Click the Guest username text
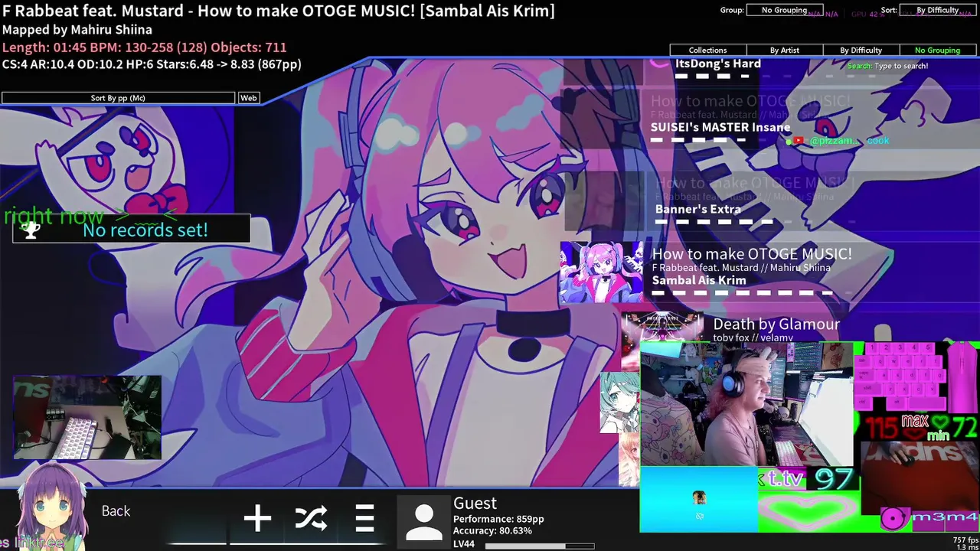 475,503
